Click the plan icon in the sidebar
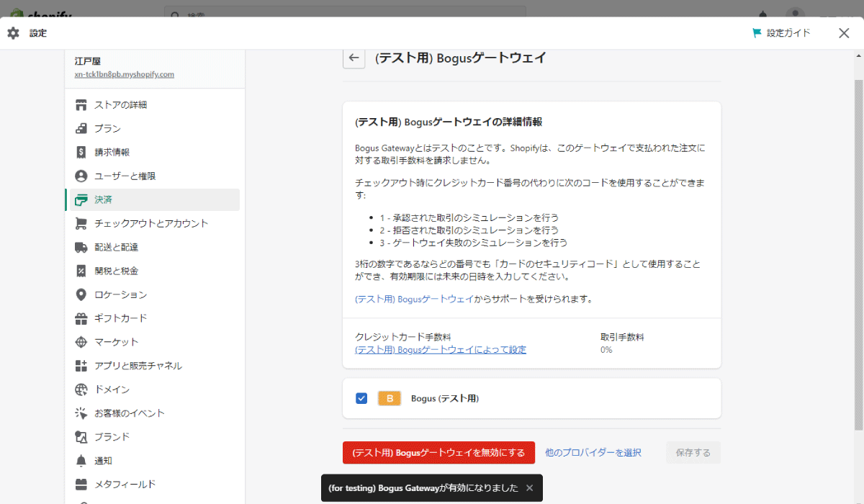The width and height of the screenshot is (864, 504). 81,129
